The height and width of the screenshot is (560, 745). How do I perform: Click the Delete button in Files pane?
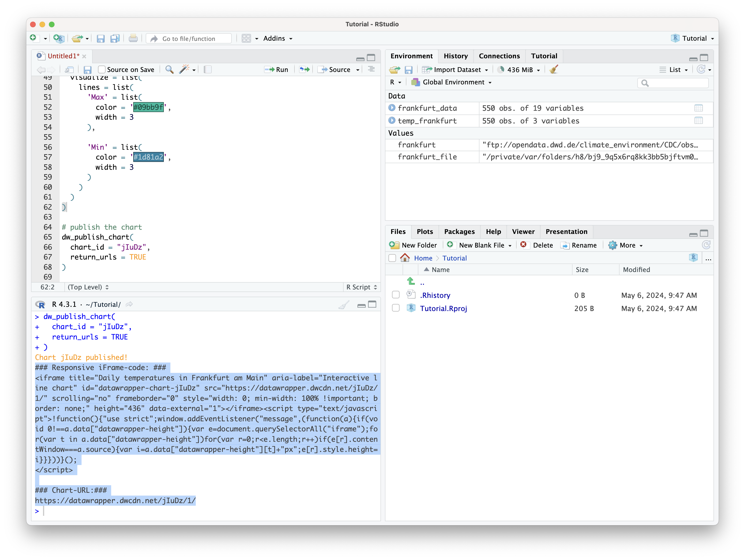click(537, 245)
